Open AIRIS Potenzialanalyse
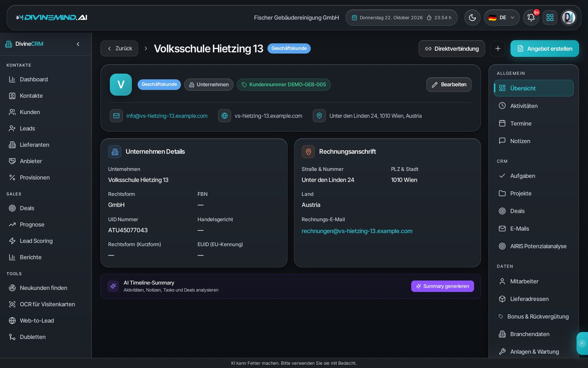588x368 pixels. (534, 247)
